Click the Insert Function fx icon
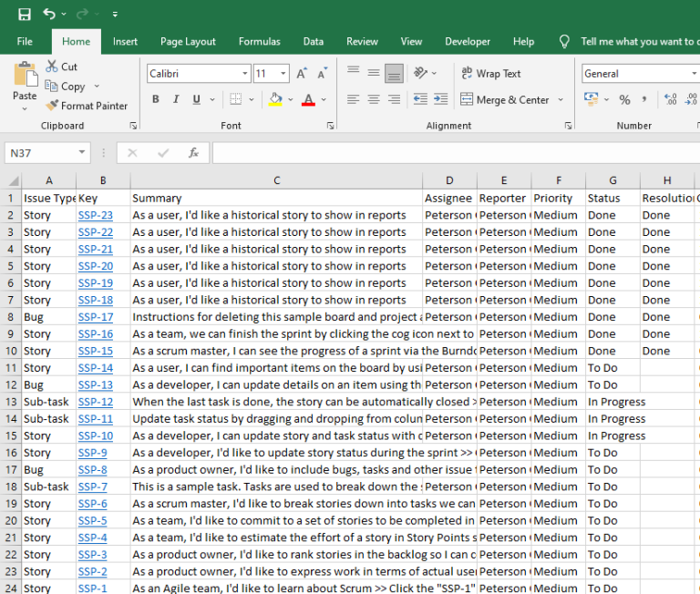Viewport: 700px width, 594px height. tap(193, 153)
